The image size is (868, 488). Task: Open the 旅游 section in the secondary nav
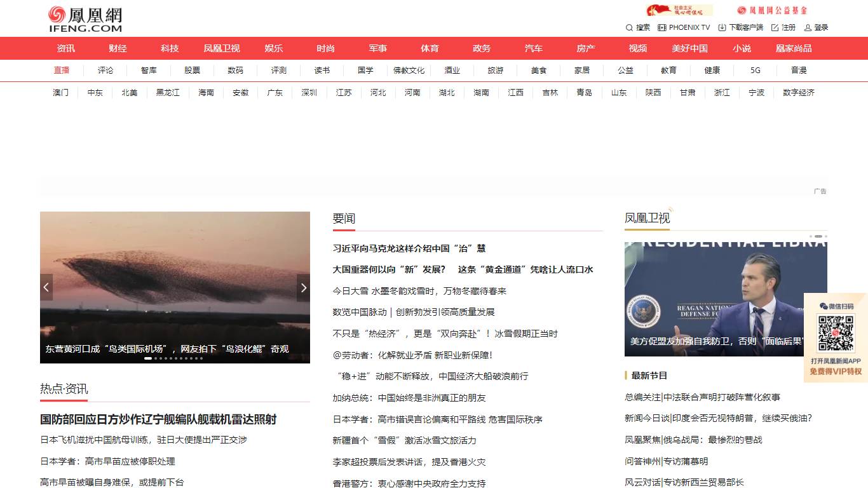(496, 71)
